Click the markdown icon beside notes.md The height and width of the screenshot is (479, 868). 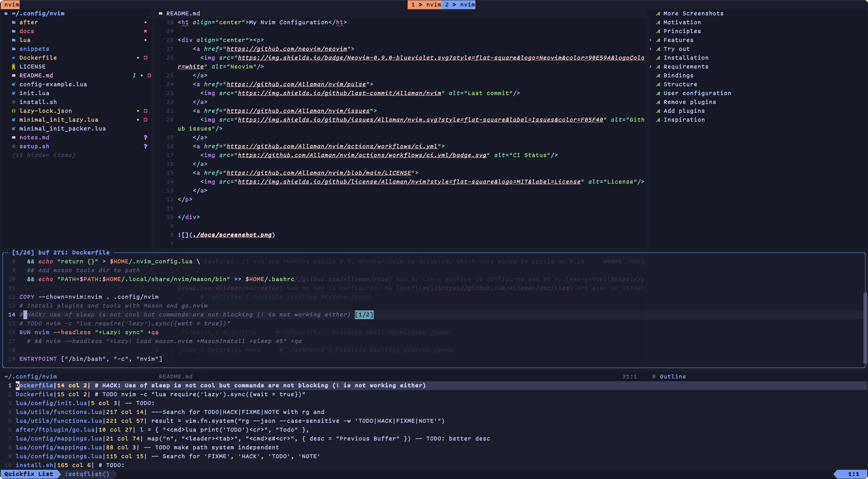(14, 138)
